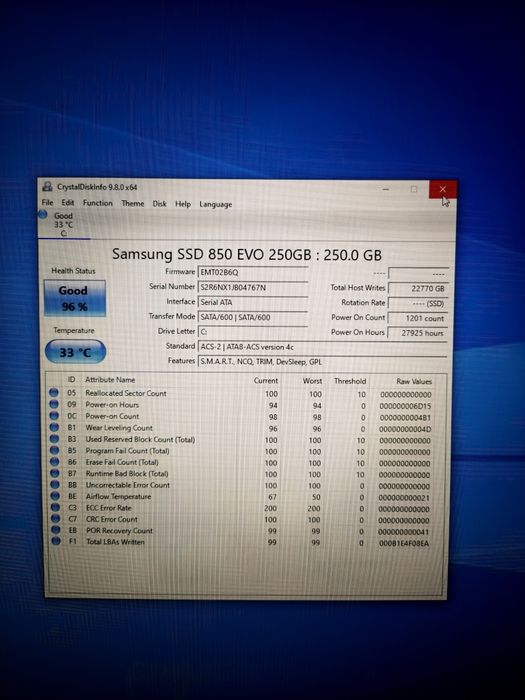Open the Disk menu

(159, 204)
